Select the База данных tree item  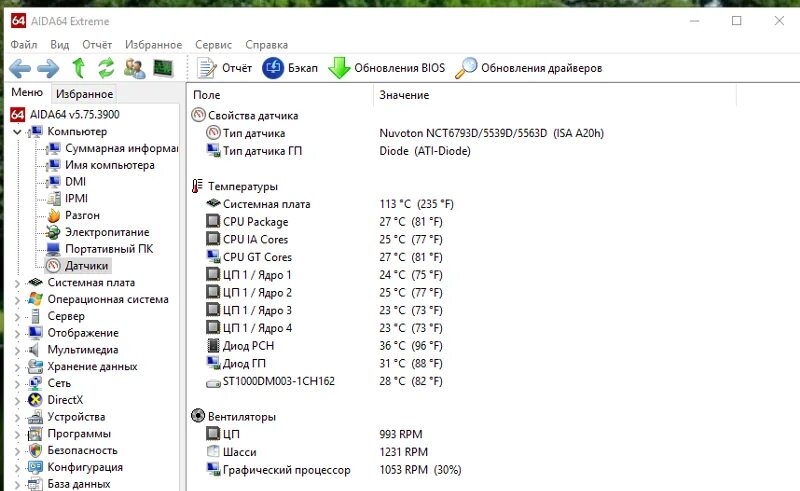coord(79,484)
